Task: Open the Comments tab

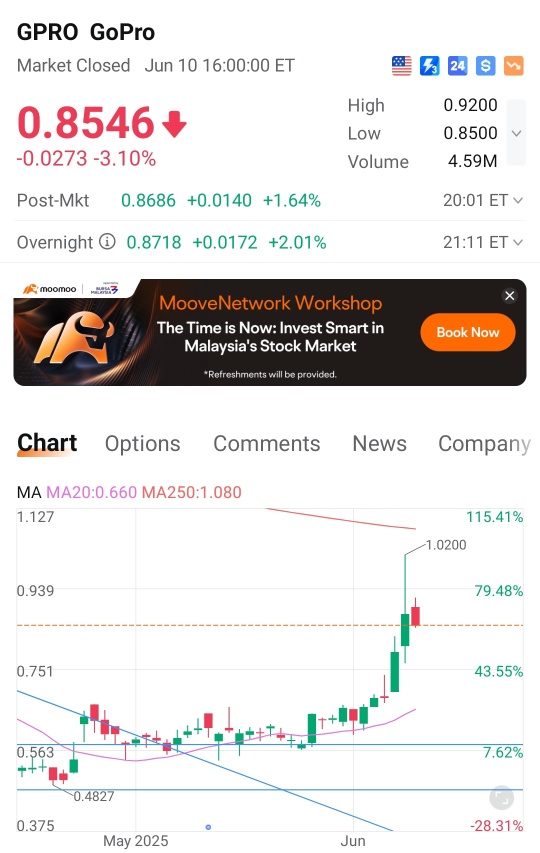Action: tap(266, 443)
